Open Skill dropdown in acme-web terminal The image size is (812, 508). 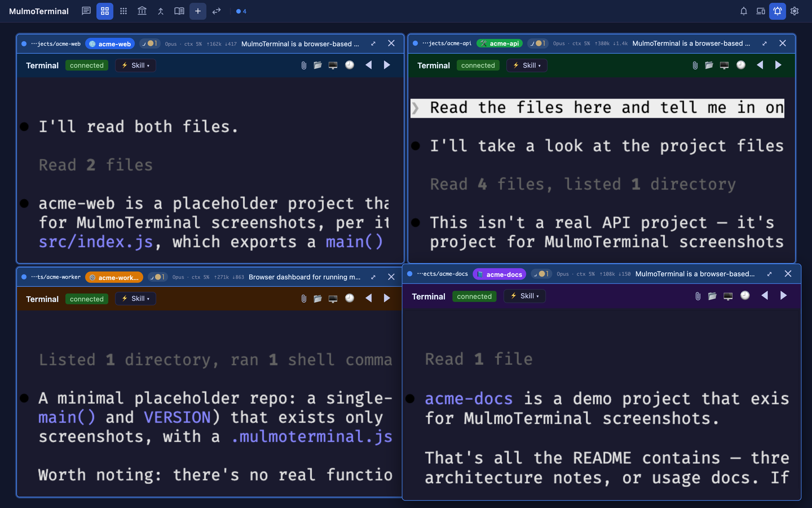click(136, 65)
